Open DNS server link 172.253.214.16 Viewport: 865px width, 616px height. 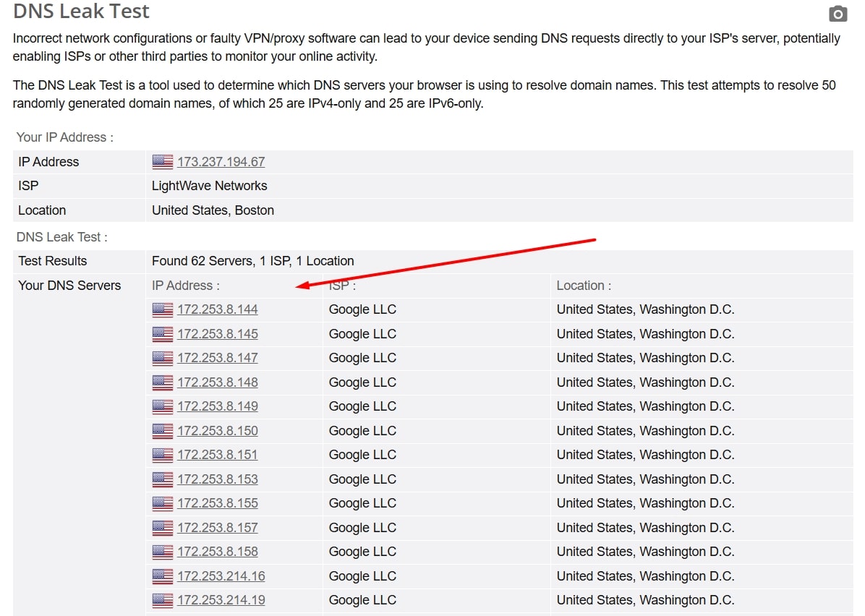click(x=221, y=576)
